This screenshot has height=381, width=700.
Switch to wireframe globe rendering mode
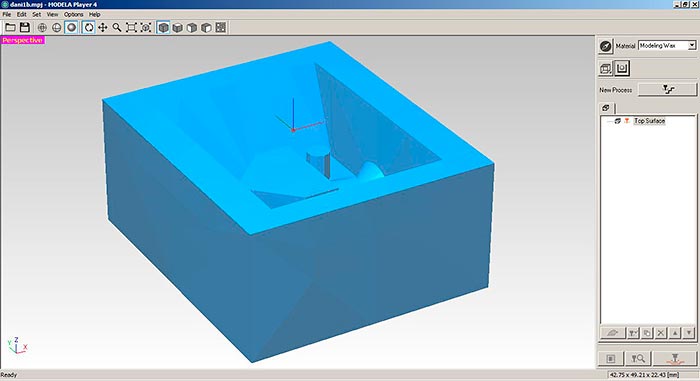42,28
